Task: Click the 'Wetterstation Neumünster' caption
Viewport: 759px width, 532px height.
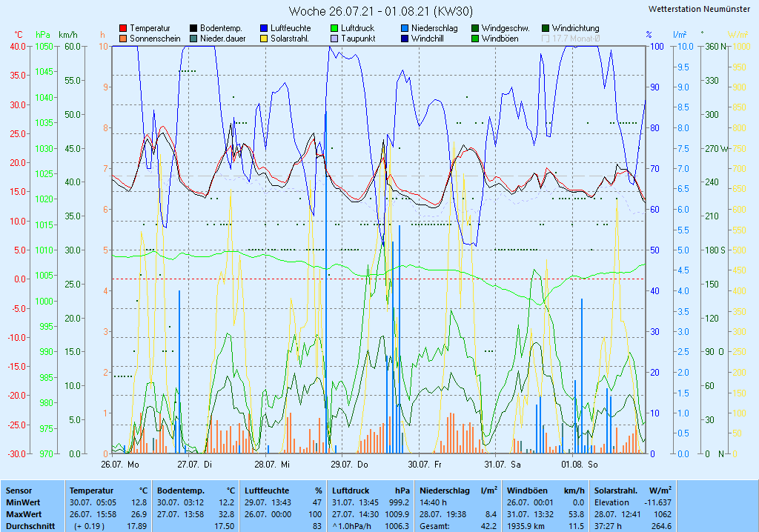Action: [700, 9]
